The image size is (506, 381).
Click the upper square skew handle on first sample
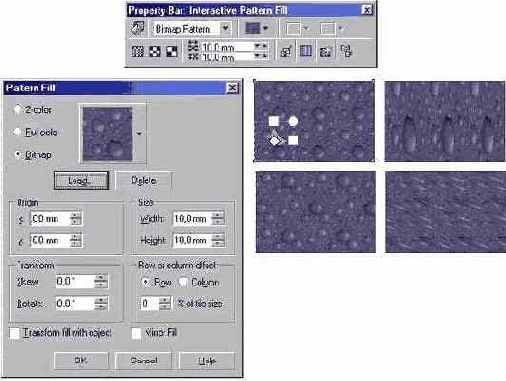pos(274,121)
